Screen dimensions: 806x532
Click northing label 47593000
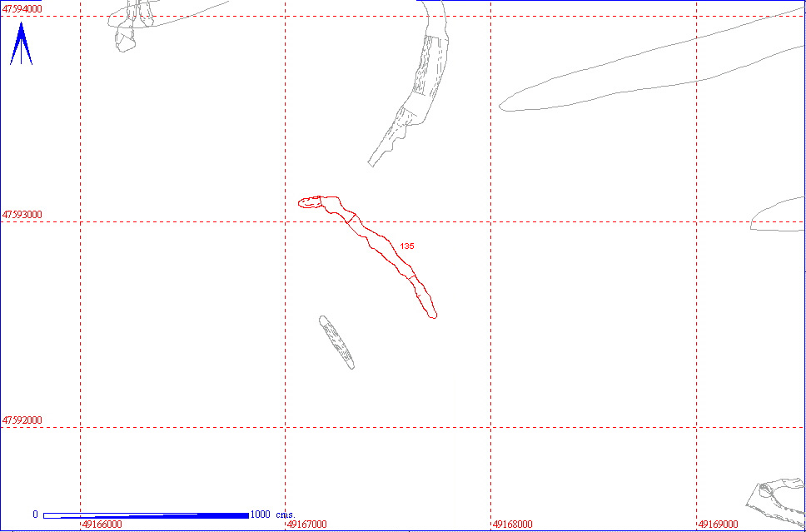pyautogui.click(x=22, y=214)
